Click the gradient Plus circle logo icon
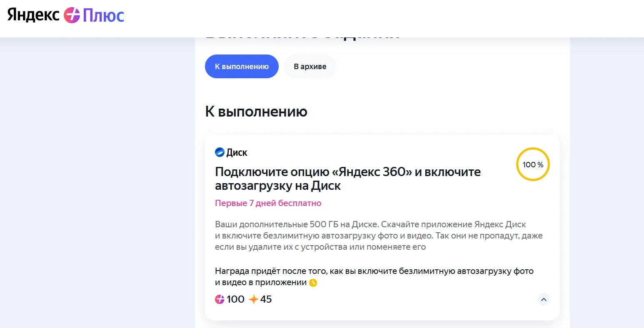 pos(72,15)
